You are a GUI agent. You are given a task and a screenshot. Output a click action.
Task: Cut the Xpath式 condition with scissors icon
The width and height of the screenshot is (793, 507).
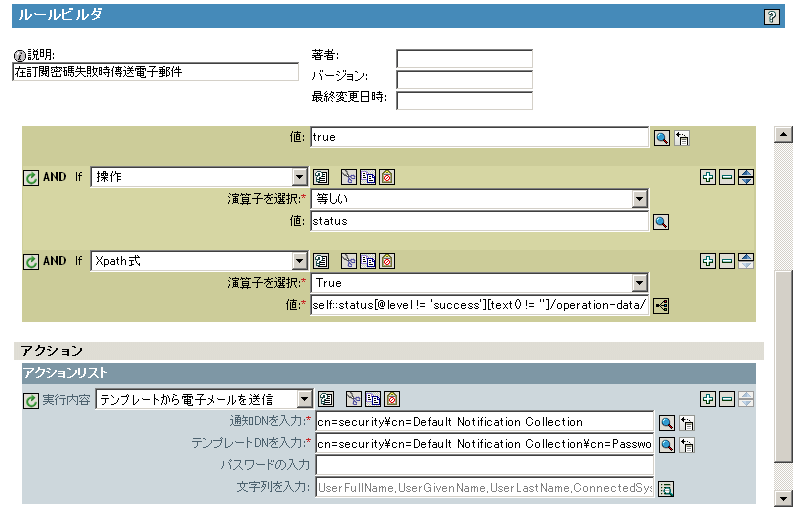(x=348, y=261)
